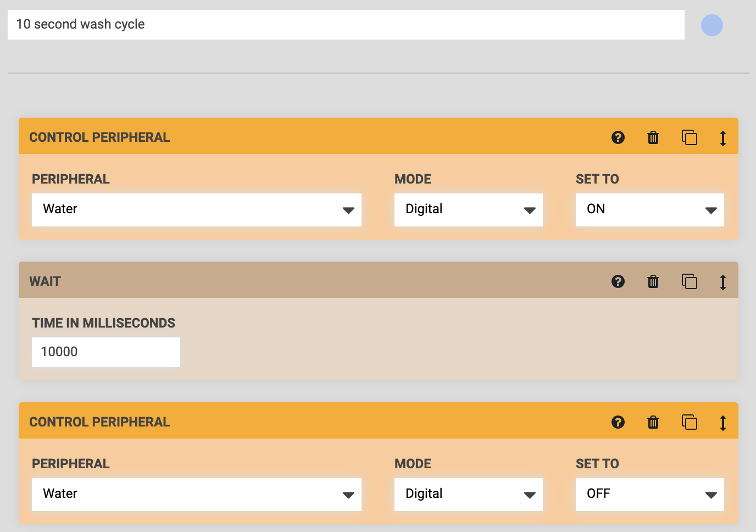This screenshot has height=532, width=756.
Task: Copy the Wait step
Action: pos(689,281)
